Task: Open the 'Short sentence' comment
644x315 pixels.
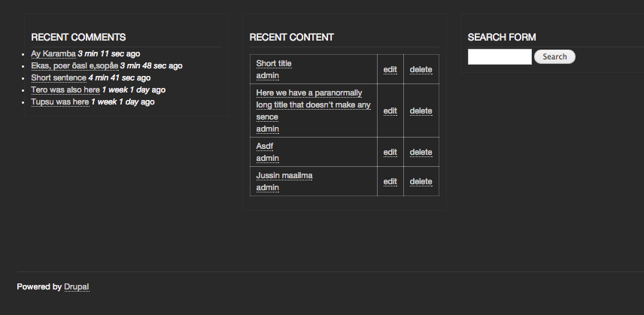Action: point(59,77)
